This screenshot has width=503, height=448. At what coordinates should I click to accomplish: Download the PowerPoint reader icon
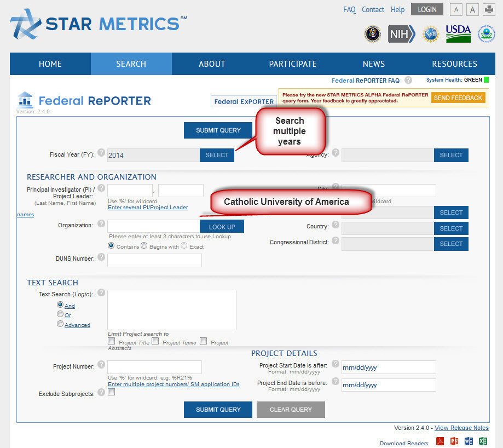[x=454, y=441]
